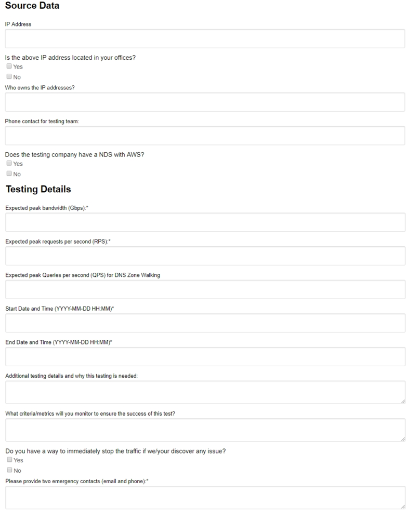Click the Additional testing details text area
Screen dimensions: 418x532
point(205,392)
